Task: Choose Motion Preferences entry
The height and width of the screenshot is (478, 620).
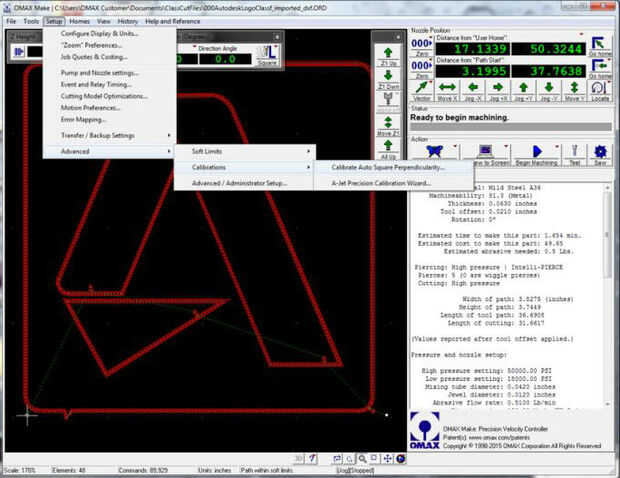Action: (109, 108)
